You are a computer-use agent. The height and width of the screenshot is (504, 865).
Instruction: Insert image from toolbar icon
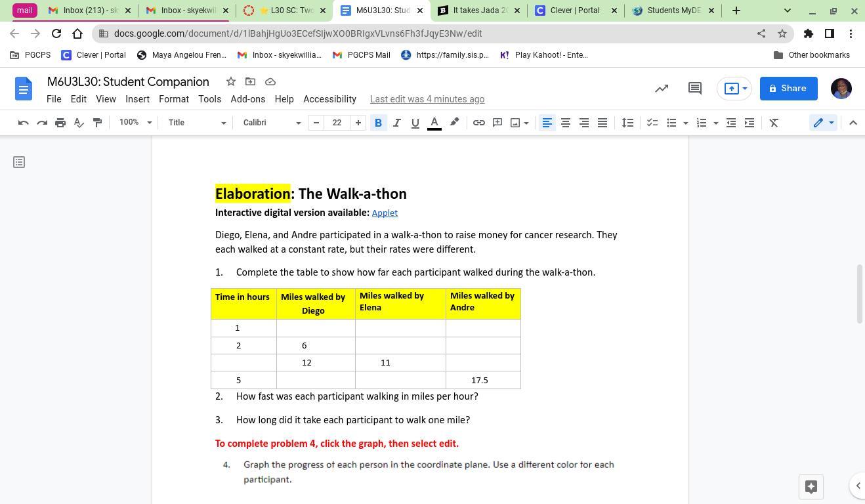click(x=515, y=123)
